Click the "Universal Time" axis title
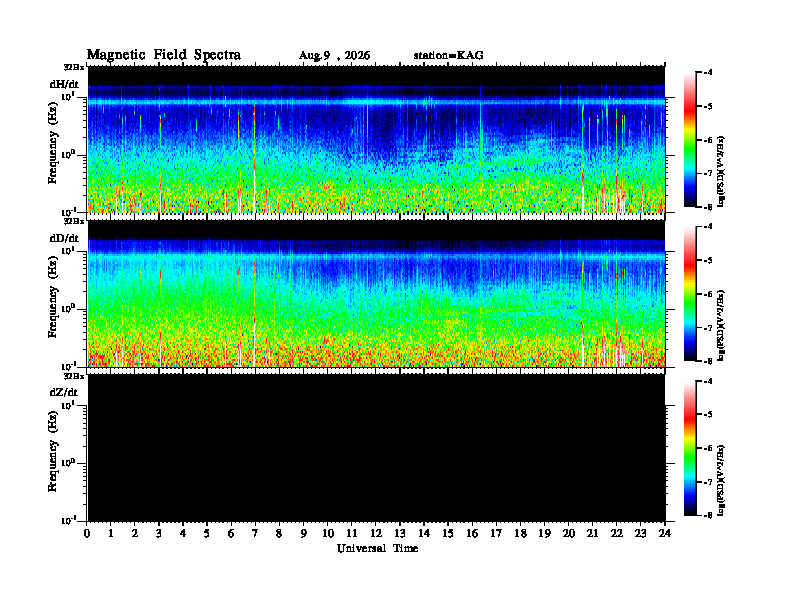Viewport: 792px width, 612px height. (x=378, y=548)
